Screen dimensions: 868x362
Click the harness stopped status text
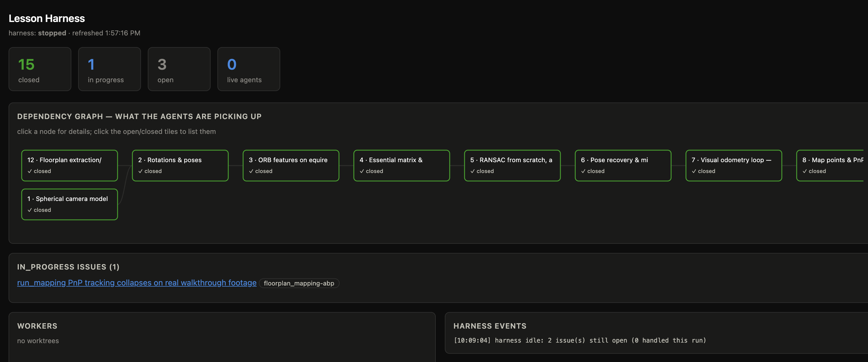click(37, 33)
